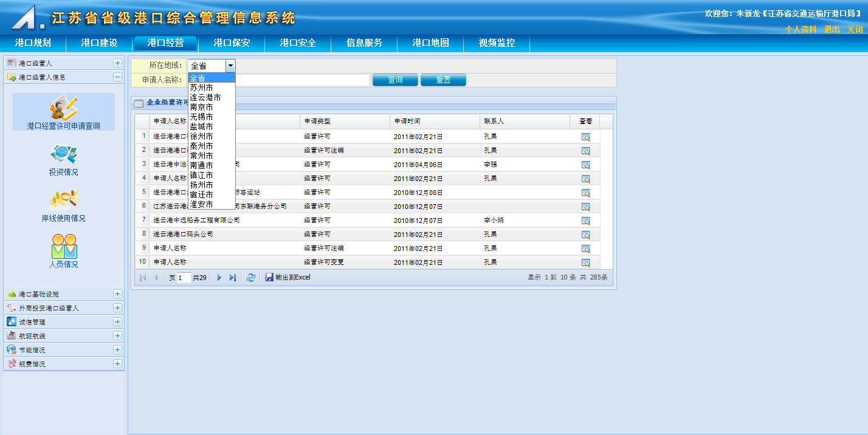
Task: Collapse the 港口经营人信息 sidebar section
Action: coord(117,77)
